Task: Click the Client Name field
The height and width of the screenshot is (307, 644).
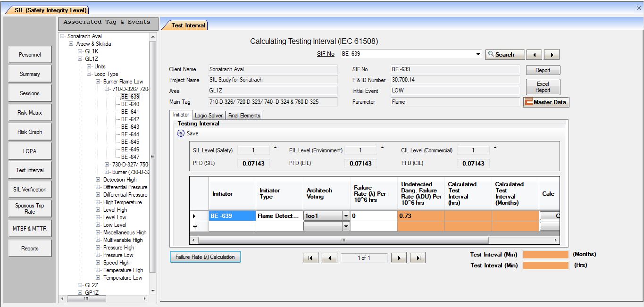Action: [x=273, y=69]
